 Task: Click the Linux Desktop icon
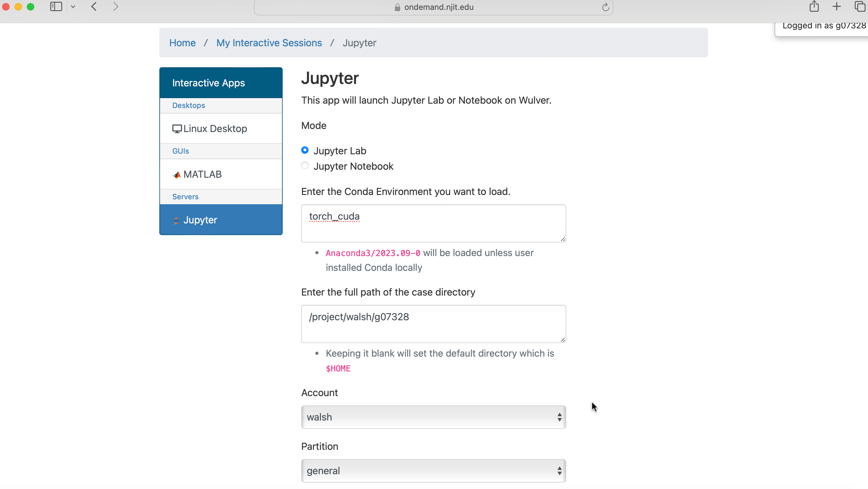(x=176, y=128)
